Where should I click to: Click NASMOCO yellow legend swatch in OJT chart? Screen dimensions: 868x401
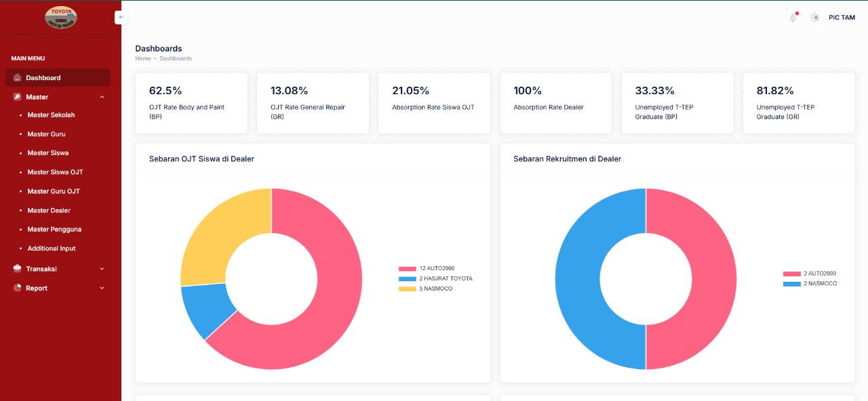tap(407, 289)
